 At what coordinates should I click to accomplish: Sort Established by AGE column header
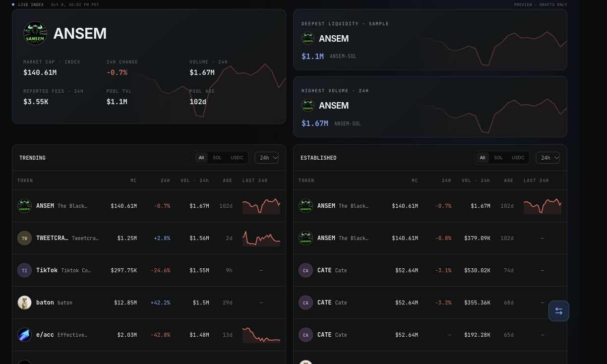point(509,181)
